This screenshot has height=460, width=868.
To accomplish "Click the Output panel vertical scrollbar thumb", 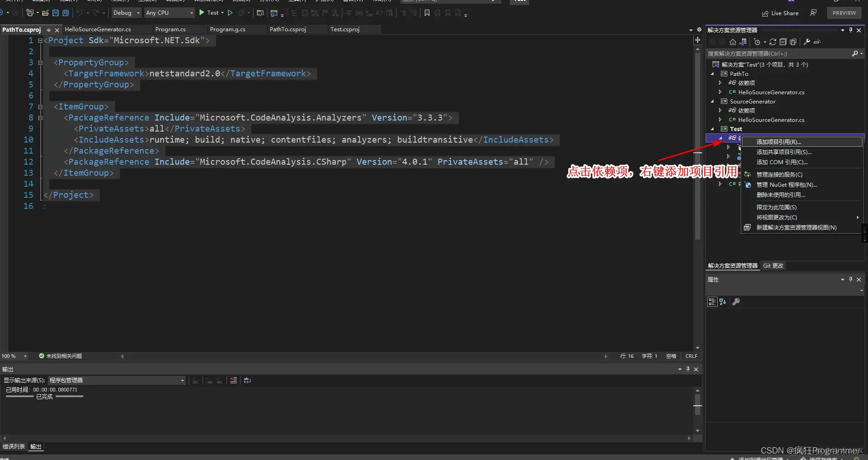I will [697, 405].
